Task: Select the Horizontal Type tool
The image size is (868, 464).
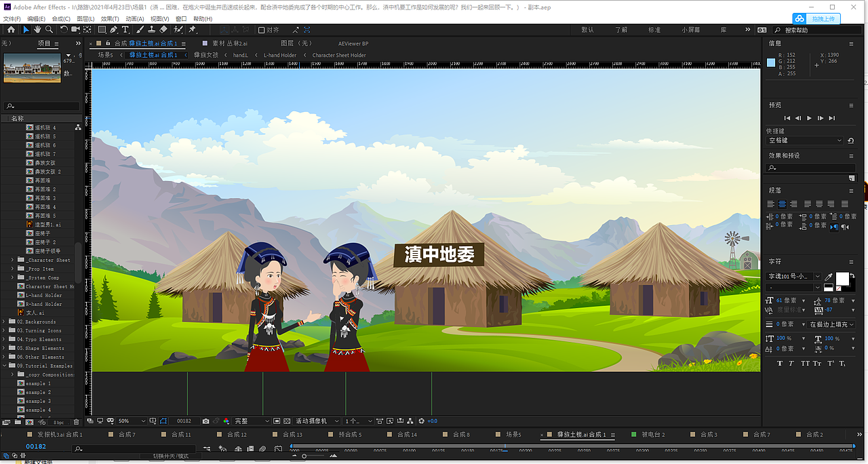Action: click(125, 30)
